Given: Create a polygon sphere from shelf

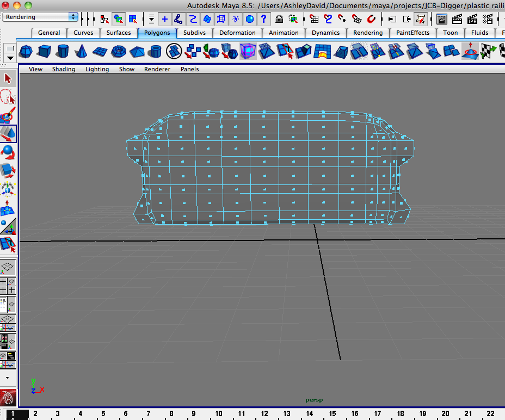Looking at the screenshot, I should click(26, 52).
